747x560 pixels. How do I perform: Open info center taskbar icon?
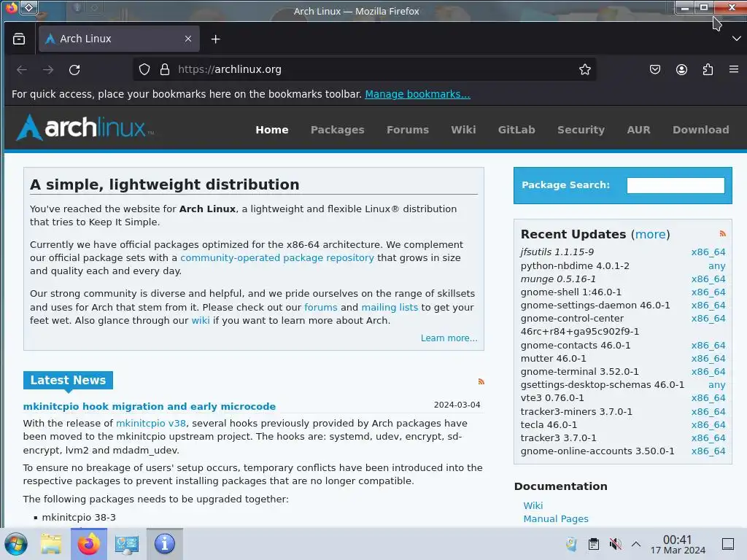coord(165,544)
